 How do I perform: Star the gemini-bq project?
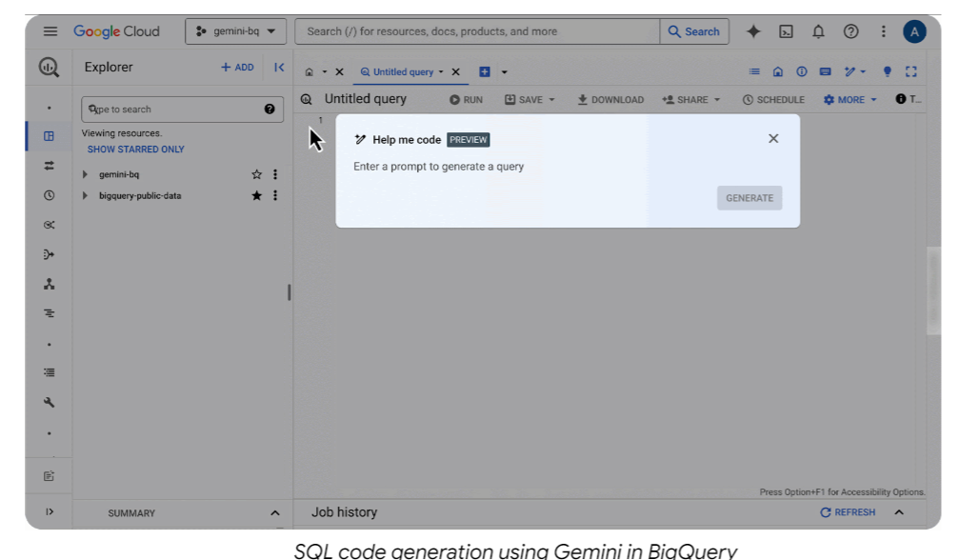pos(256,175)
